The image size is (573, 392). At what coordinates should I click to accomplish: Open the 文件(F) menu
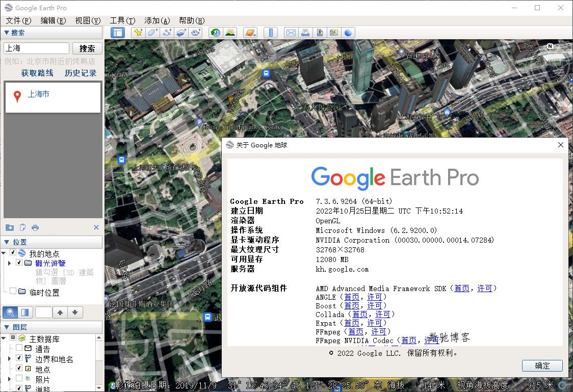(18, 20)
